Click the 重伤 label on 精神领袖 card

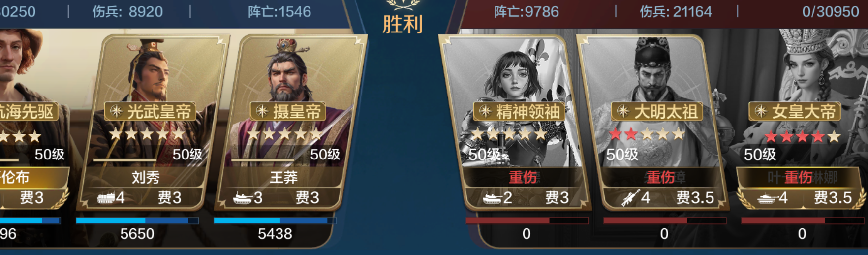[523, 177]
